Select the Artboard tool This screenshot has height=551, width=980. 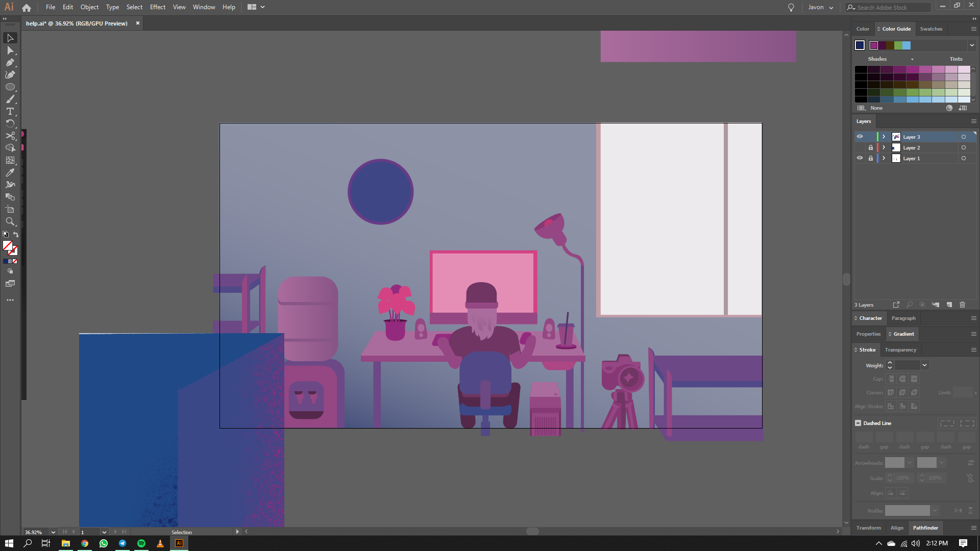[10, 210]
